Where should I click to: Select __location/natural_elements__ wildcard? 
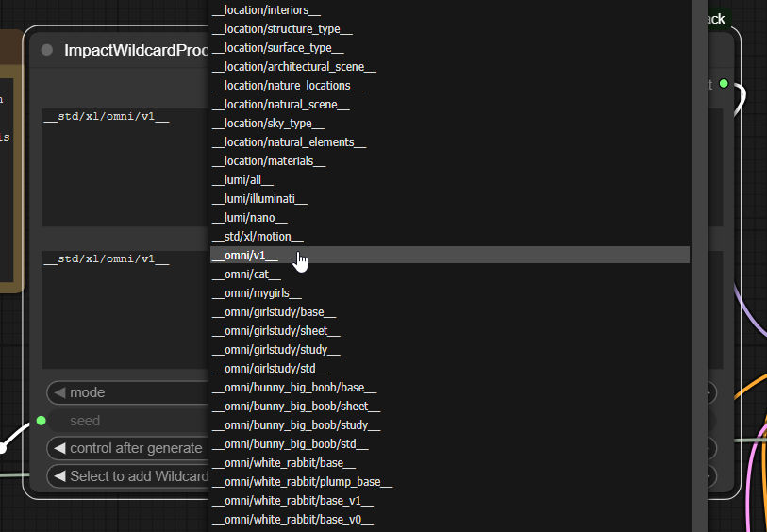pos(450,142)
